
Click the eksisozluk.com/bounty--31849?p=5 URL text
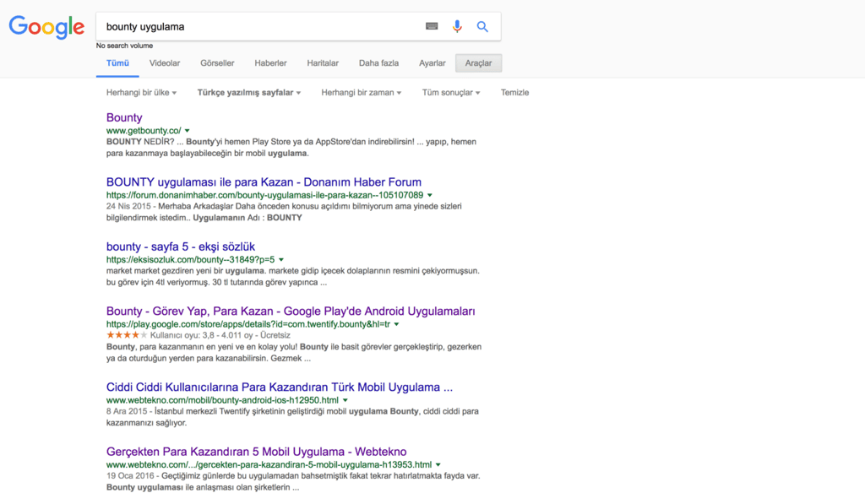pyautogui.click(x=190, y=260)
